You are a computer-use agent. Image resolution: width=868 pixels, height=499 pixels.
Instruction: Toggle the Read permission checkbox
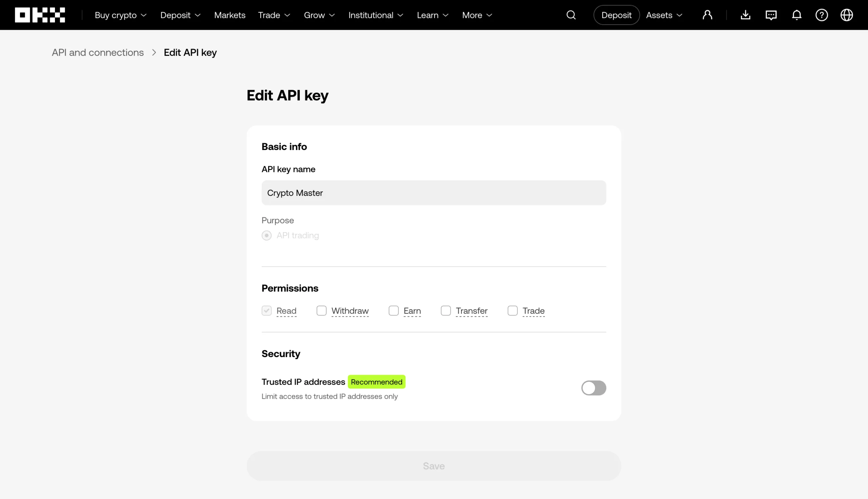click(x=267, y=311)
